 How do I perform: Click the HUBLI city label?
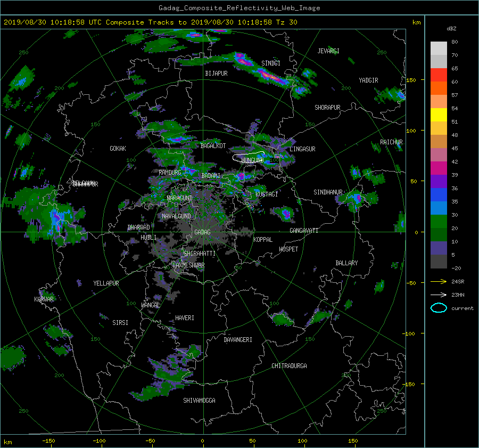point(148,238)
